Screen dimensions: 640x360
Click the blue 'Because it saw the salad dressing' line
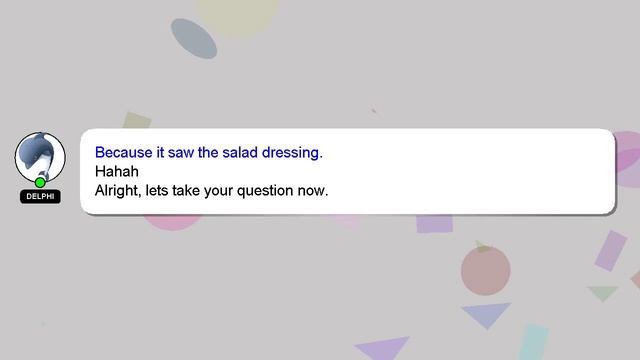tap(209, 152)
